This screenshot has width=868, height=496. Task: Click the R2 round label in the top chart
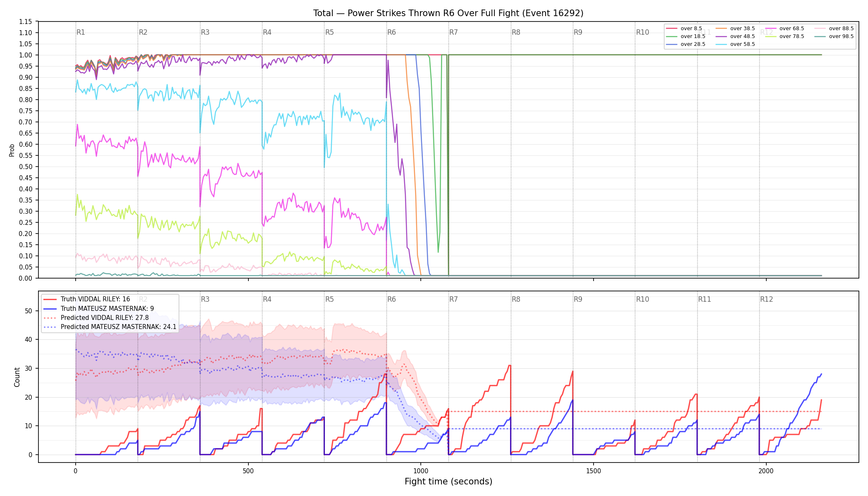coord(143,32)
